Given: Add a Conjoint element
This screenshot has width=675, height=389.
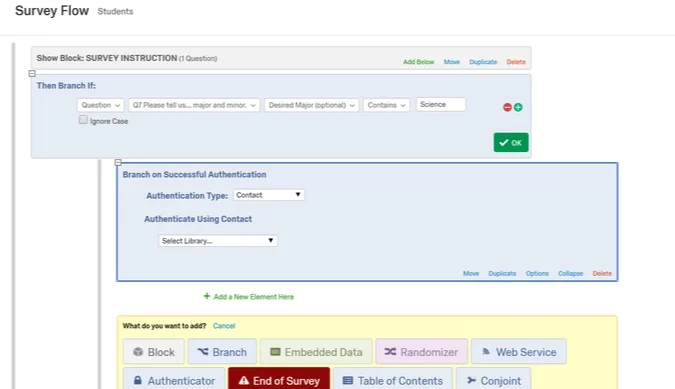Looking at the screenshot, I should (x=493, y=379).
